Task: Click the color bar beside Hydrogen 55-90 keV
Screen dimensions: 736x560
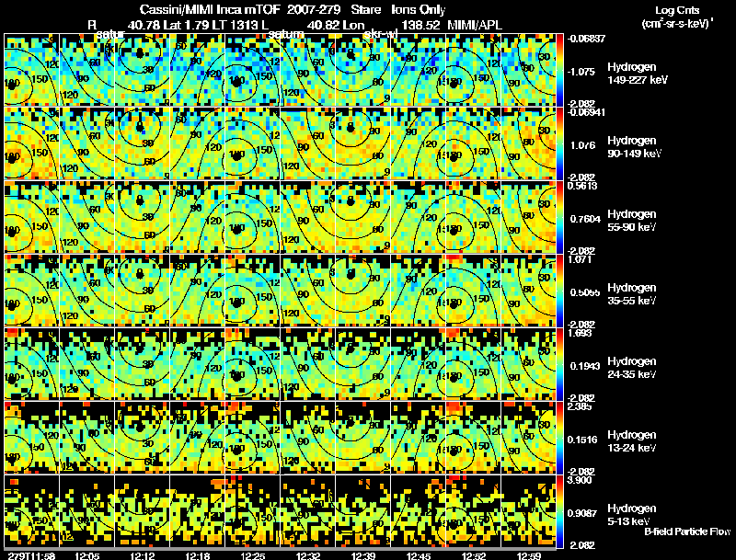Action: coord(559,217)
